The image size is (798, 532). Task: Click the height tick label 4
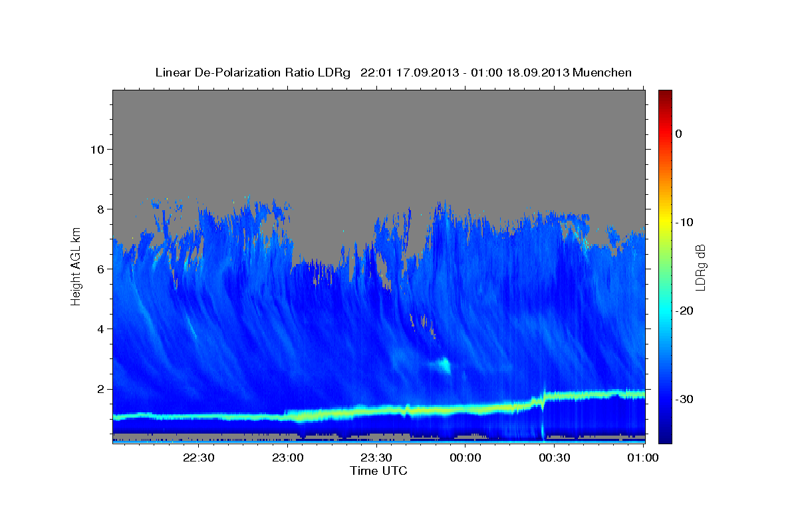point(100,329)
